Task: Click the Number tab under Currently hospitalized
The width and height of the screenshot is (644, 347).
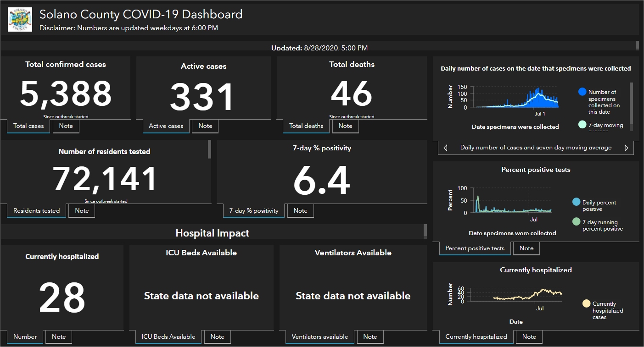Action: [x=25, y=337]
